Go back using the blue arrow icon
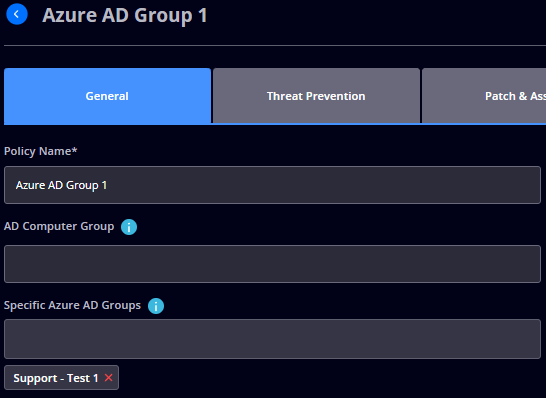 tap(17, 14)
